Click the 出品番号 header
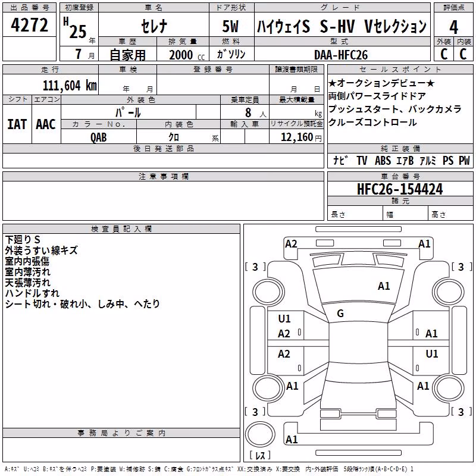Image resolution: width=476 pixels, height=476 pixels. coord(29,8)
